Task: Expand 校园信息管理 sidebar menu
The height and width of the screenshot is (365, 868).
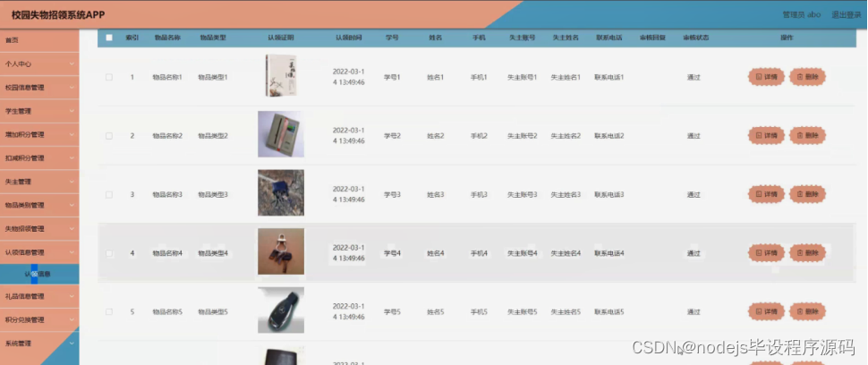Action: pos(39,88)
